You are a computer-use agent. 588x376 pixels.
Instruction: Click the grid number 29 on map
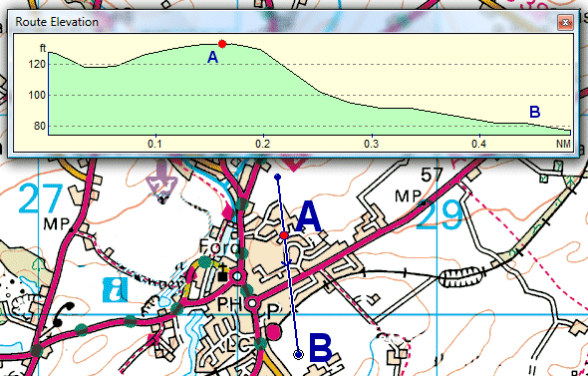[x=440, y=215]
